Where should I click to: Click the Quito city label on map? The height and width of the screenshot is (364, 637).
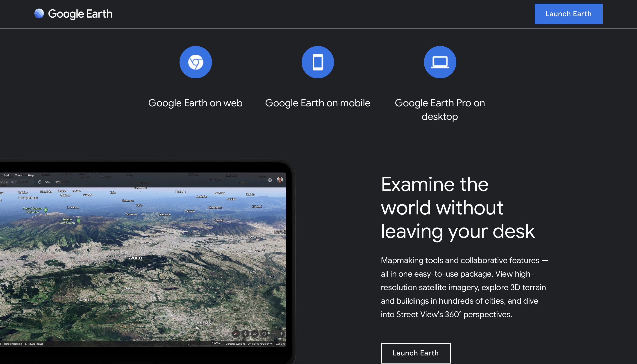pos(135,257)
